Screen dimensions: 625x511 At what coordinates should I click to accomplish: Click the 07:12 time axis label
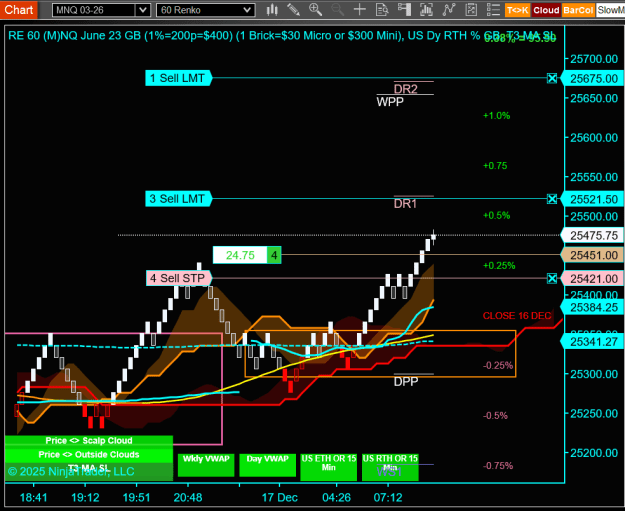(x=388, y=497)
